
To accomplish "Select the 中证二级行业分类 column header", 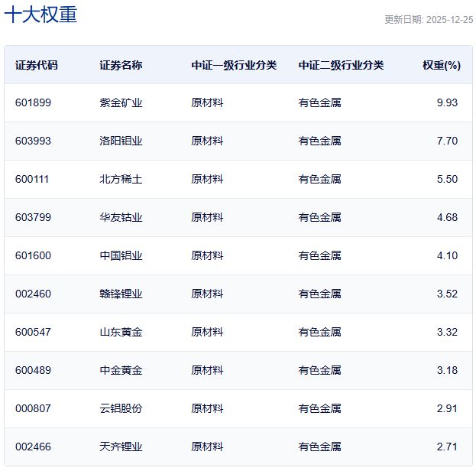I will click(x=341, y=65).
